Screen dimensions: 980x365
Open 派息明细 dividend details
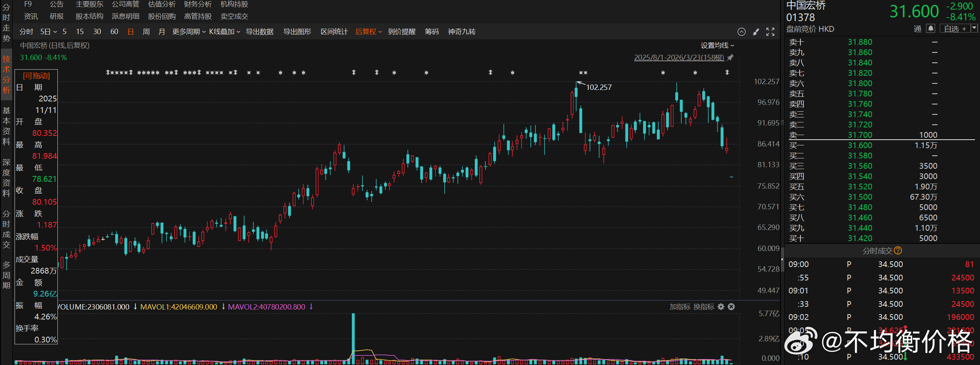pos(126,16)
